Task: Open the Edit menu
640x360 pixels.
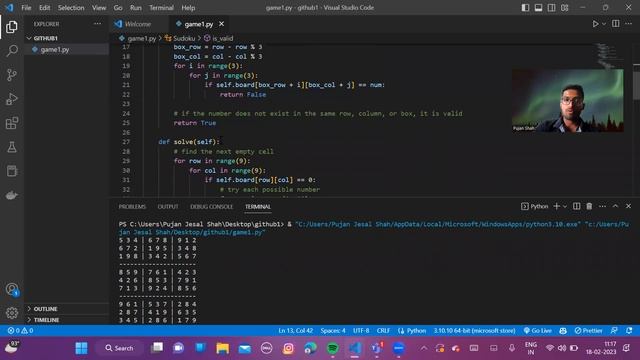Action: [x=44, y=8]
